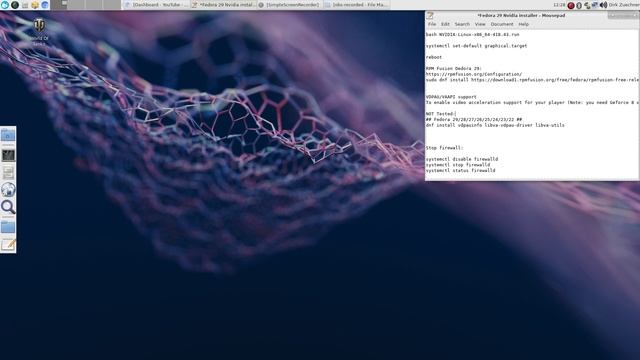Click the 'systemctl status firewalld' line

460,171
